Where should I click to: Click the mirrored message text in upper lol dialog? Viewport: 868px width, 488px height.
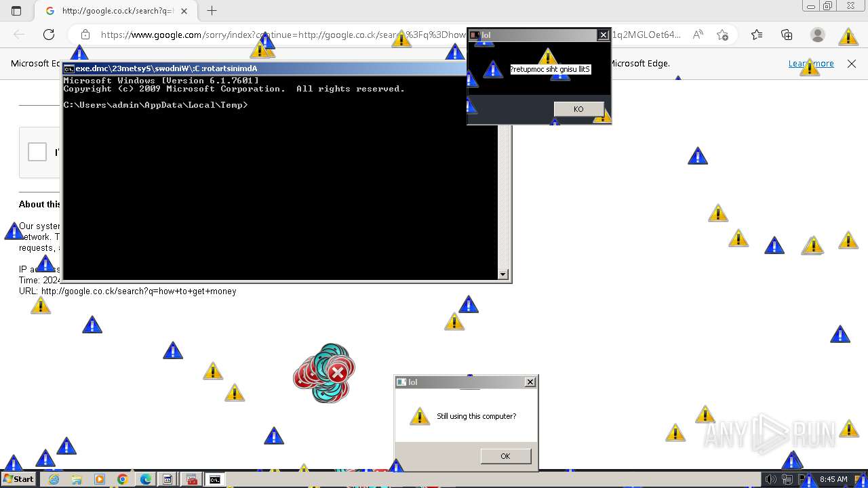pos(551,69)
